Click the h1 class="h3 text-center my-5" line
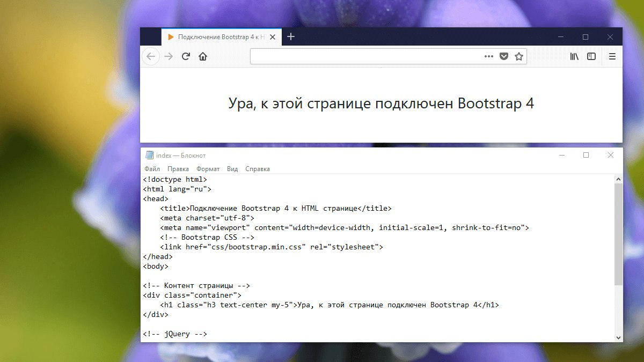The width and height of the screenshot is (644, 362). tap(330, 305)
